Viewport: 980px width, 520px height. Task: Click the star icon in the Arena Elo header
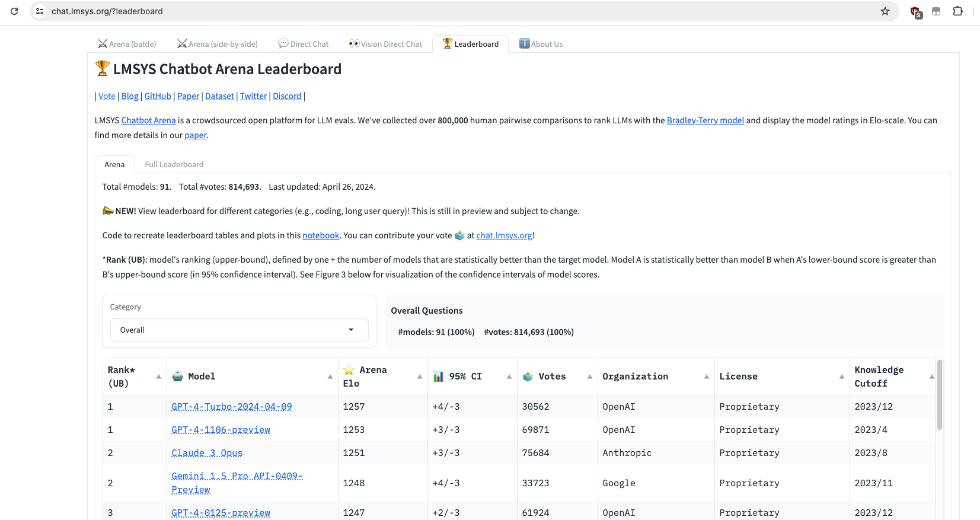(x=349, y=370)
